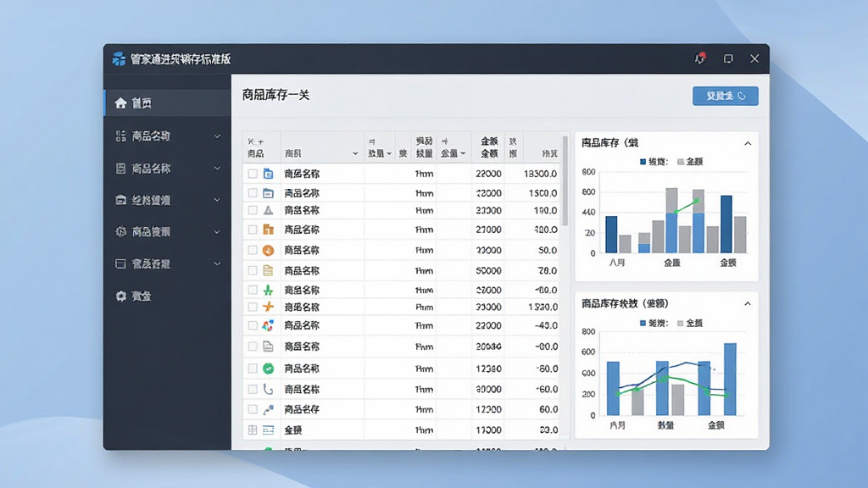The width and height of the screenshot is (868, 488).
Task: Expand the sidebar item with document icon
Action: pyautogui.click(x=217, y=169)
